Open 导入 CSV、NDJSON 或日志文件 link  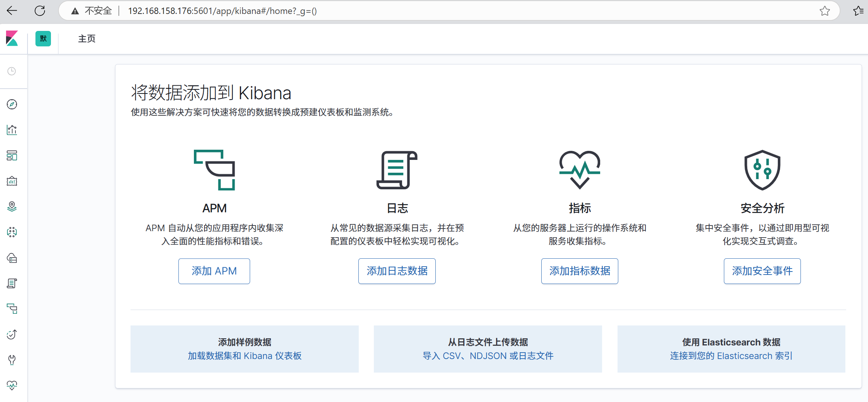(x=488, y=356)
